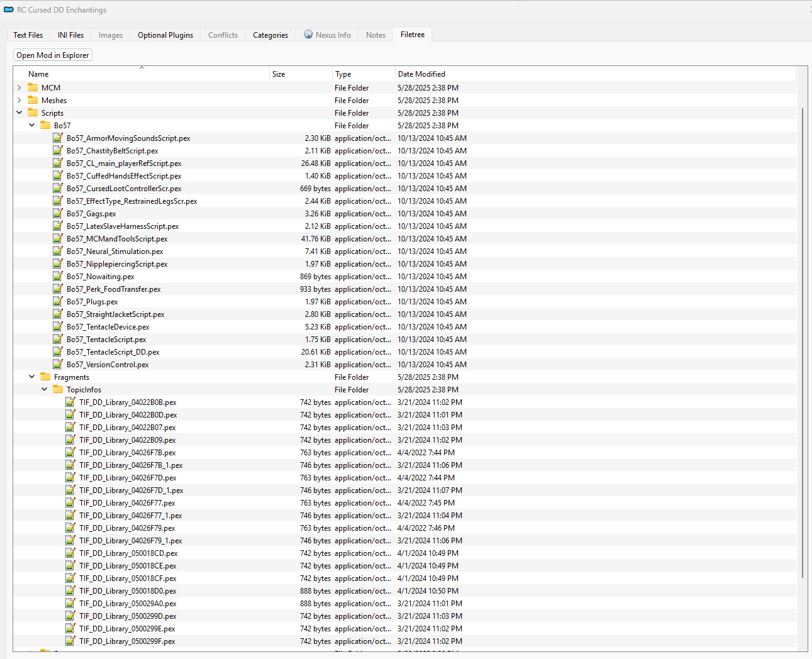Click the Bo57_Perk_FoodTransfer.pex file icon
The image size is (812, 659).
[58, 289]
